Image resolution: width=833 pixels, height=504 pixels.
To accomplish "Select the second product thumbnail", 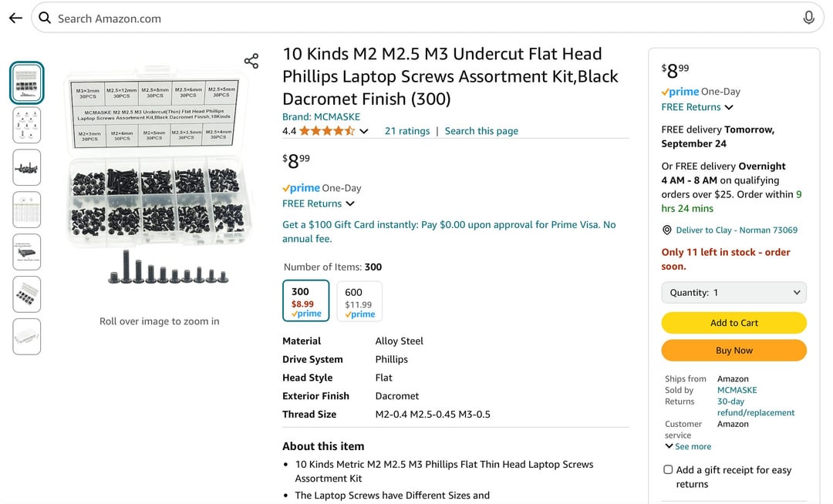I will point(27,125).
